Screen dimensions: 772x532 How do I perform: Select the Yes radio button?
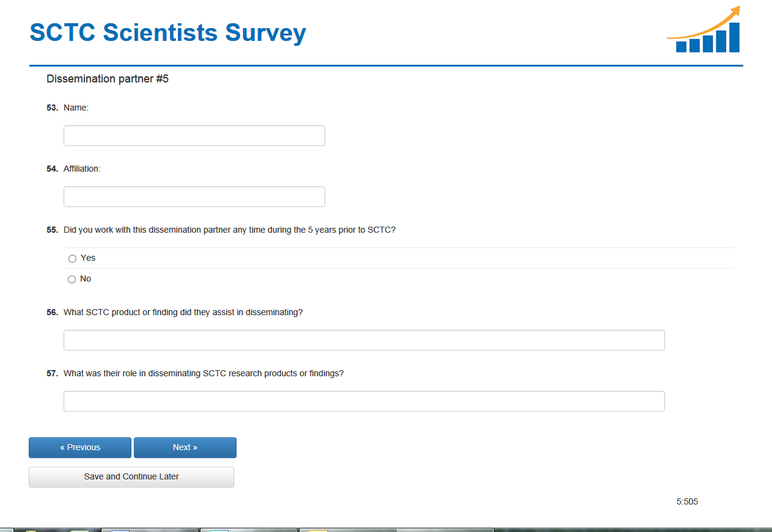72,258
